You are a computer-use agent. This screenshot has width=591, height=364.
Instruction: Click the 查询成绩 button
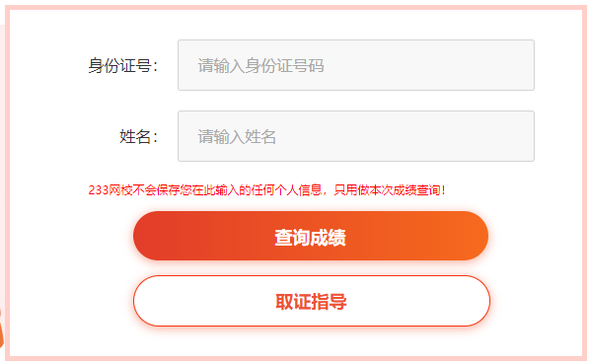(x=311, y=236)
